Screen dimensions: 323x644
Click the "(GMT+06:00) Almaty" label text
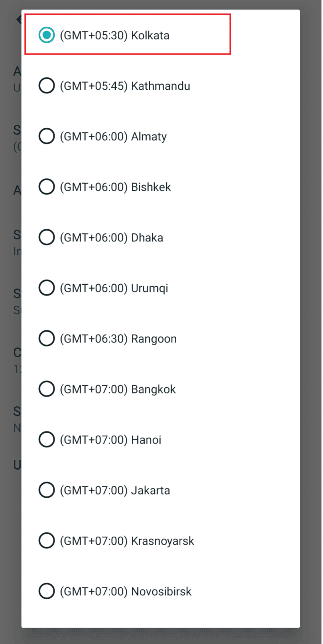click(x=113, y=137)
